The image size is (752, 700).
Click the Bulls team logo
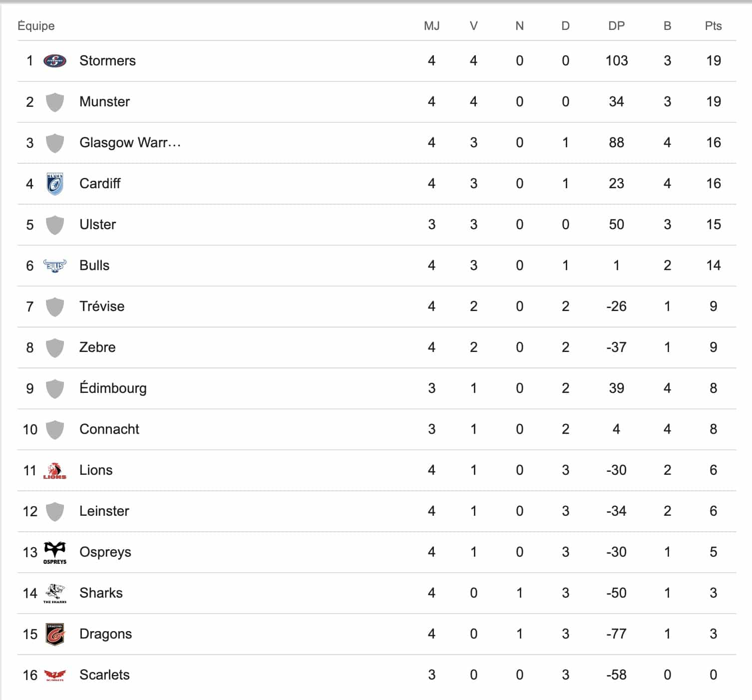[55, 266]
